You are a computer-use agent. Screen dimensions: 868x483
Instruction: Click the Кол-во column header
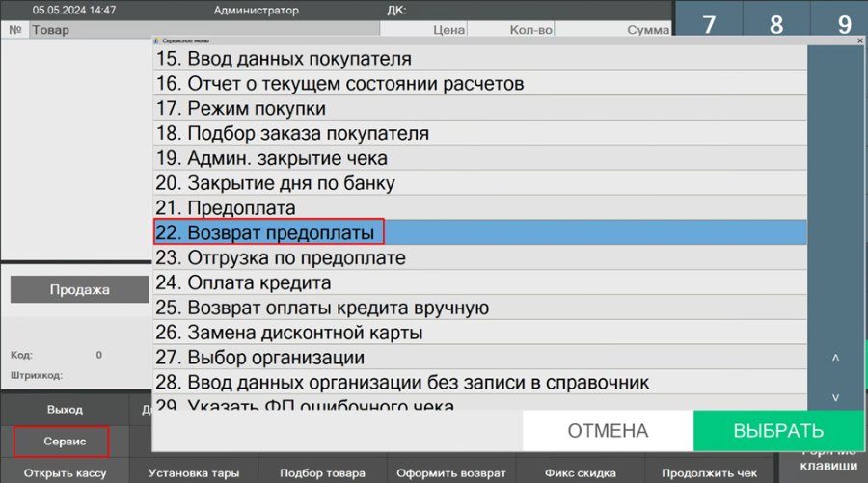coord(511,29)
